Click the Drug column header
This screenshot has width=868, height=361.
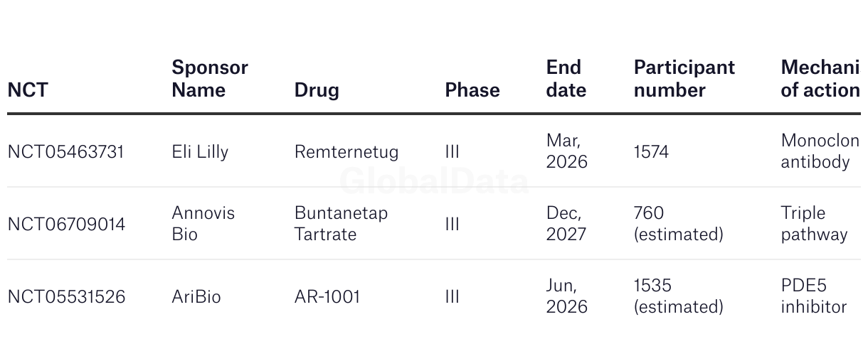tap(317, 90)
